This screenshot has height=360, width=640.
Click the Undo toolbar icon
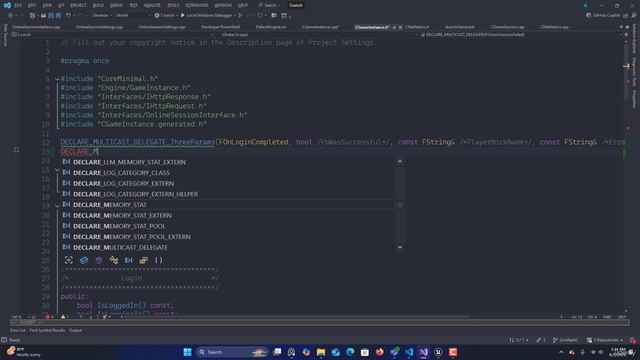pyautogui.click(x=69, y=16)
